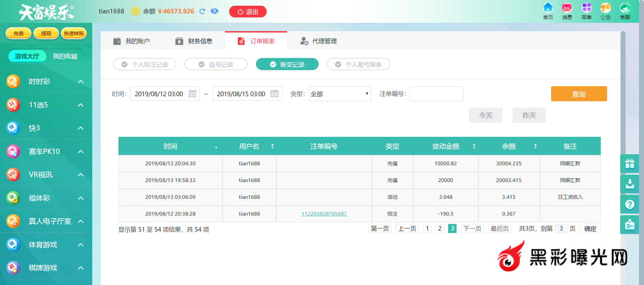644x285 pixels.
Task: Open the messages (消息) envelope icon
Action: [x=567, y=8]
